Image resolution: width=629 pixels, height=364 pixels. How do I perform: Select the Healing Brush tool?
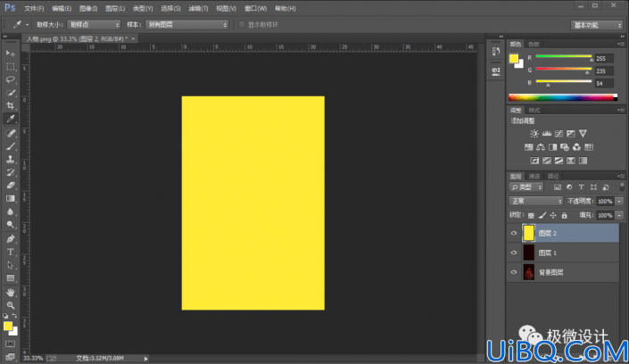pyautogui.click(x=11, y=133)
